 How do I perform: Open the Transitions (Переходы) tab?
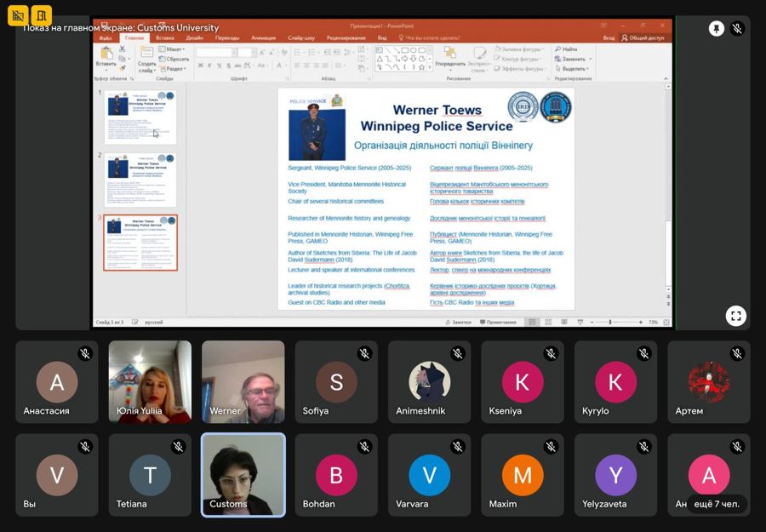pos(227,37)
